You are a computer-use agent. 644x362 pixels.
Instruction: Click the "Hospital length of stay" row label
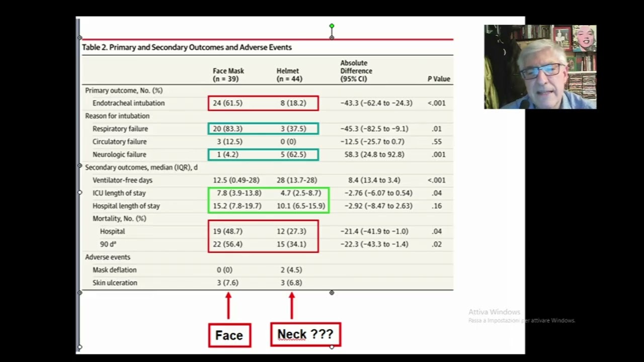pyautogui.click(x=126, y=206)
